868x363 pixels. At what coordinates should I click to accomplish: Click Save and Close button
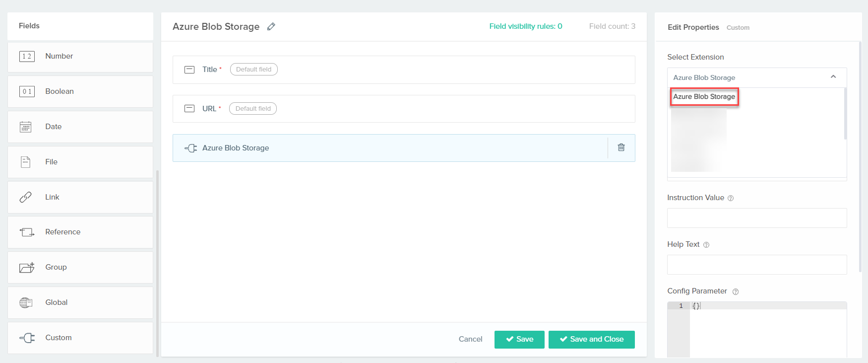point(592,339)
